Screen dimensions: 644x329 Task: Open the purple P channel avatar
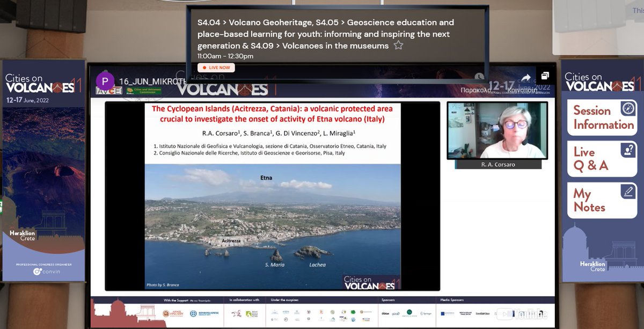(x=105, y=81)
